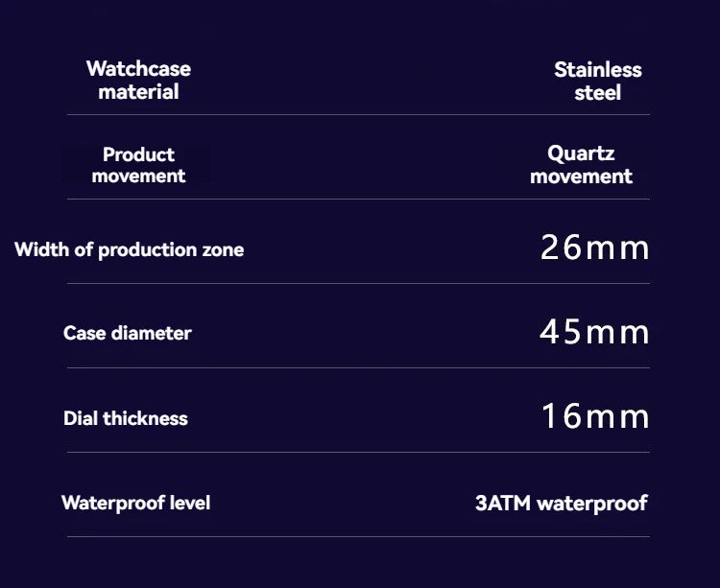Click the 'Width of production zone' label
The height and width of the screenshot is (588, 720).
[x=130, y=250]
